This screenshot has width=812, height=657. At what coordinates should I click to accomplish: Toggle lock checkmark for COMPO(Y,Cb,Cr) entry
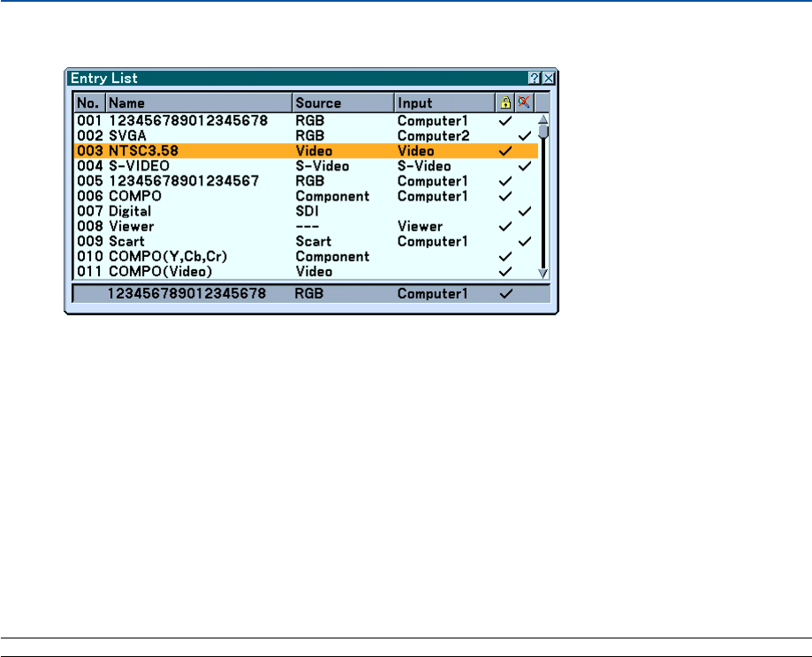(505, 256)
